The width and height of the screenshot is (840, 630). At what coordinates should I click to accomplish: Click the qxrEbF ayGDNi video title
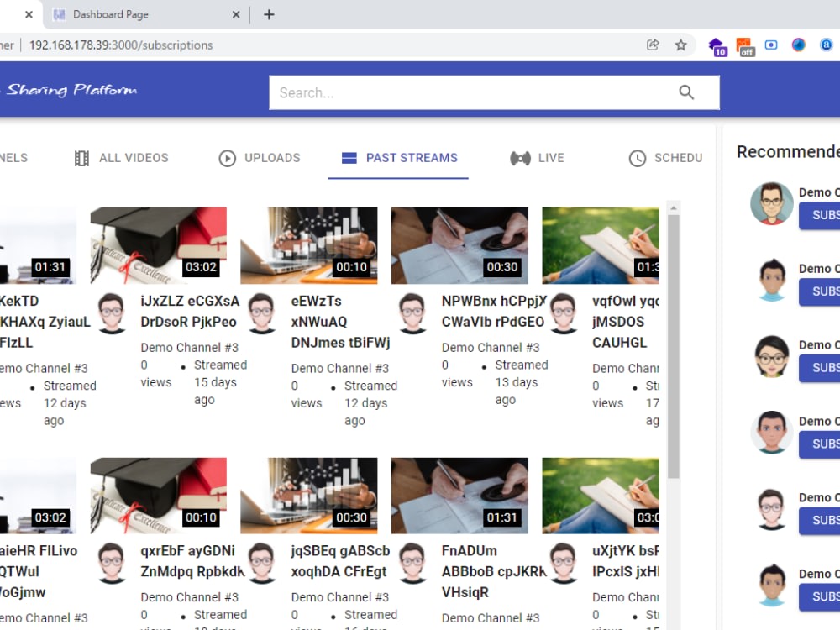pos(192,561)
